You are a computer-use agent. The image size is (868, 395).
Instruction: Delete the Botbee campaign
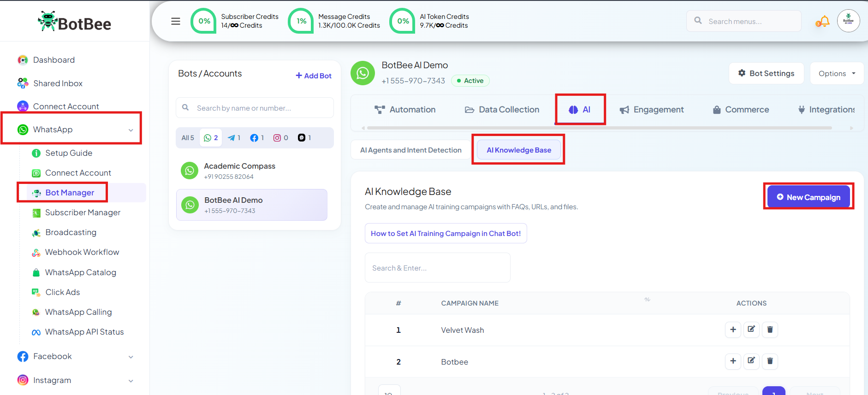tap(770, 361)
